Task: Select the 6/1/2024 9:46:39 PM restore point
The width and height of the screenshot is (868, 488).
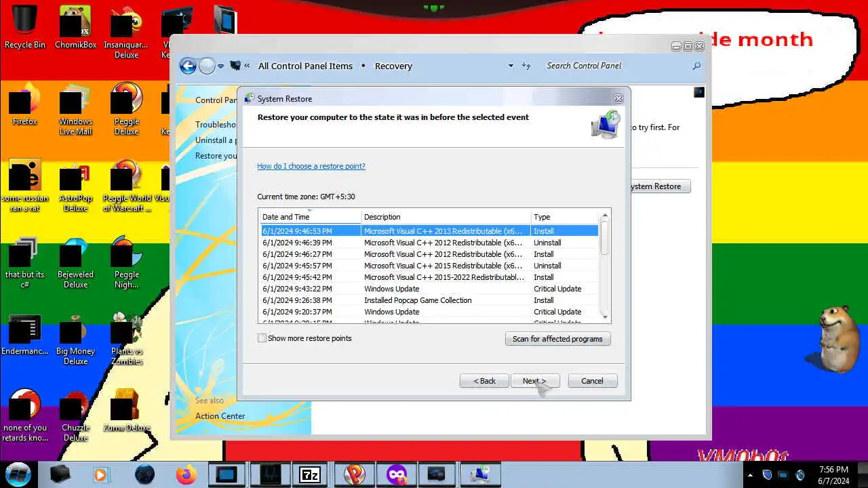Action: 429,243
